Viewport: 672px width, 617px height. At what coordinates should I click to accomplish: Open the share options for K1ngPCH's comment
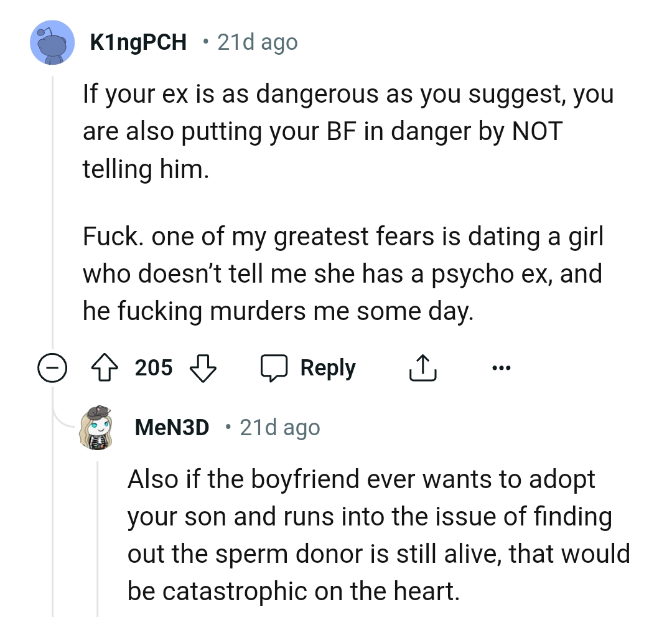coord(422,367)
